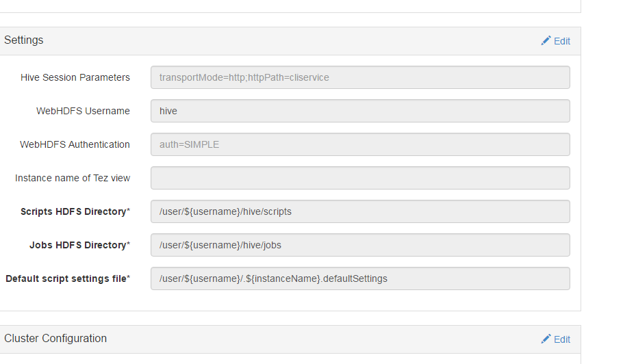Click into the Jobs HDFS Directory field
The width and height of the screenshot is (636, 364).
(360, 245)
